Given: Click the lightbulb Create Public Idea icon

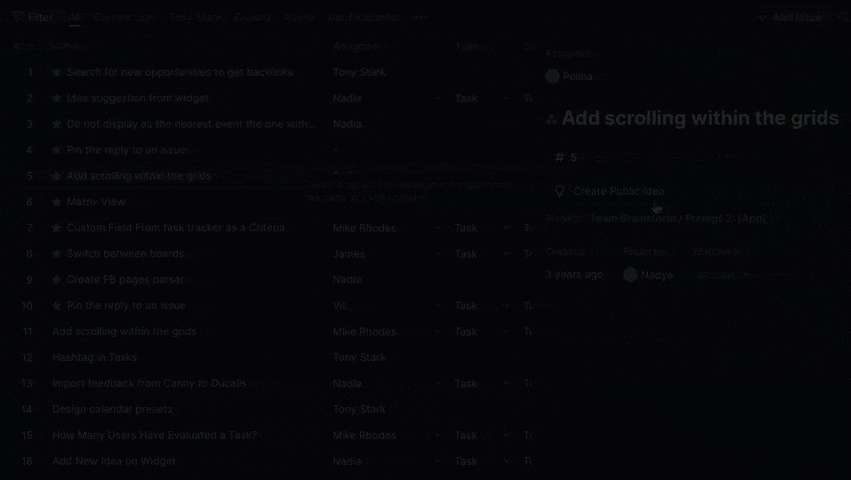Looking at the screenshot, I should (560, 191).
